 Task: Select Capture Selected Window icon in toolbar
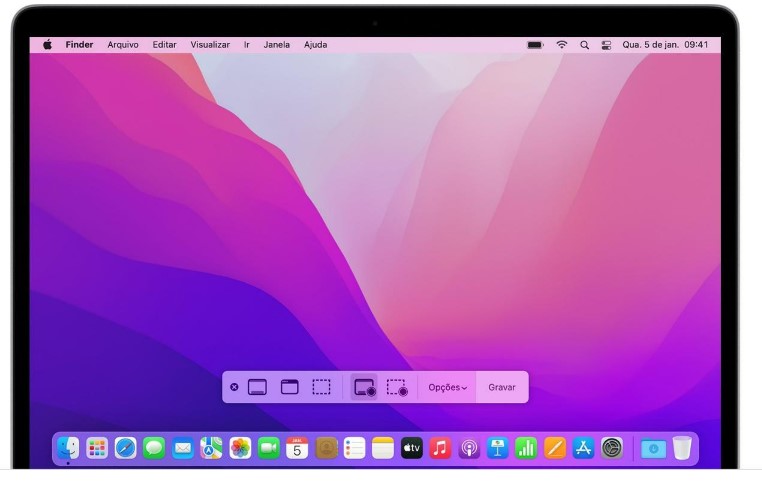click(290, 387)
